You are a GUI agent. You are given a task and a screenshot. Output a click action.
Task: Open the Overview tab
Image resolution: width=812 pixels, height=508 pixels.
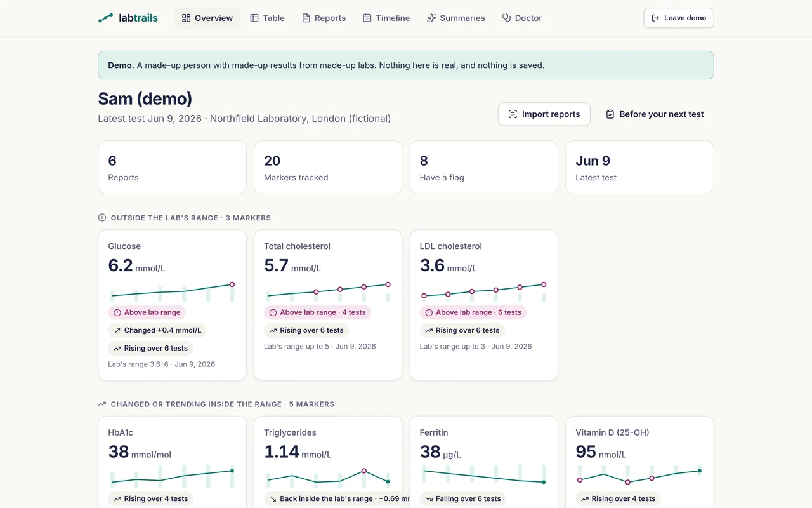tap(207, 18)
